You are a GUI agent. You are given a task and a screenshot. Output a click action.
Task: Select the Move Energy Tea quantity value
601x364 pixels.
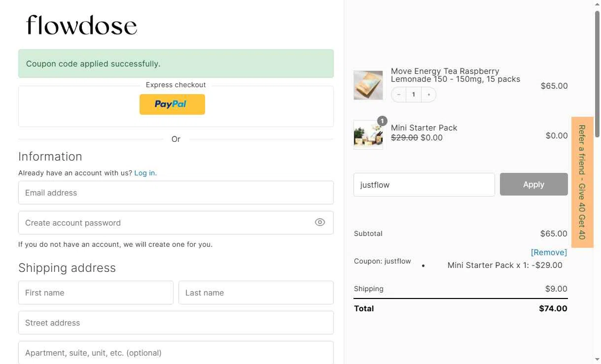pyautogui.click(x=414, y=95)
